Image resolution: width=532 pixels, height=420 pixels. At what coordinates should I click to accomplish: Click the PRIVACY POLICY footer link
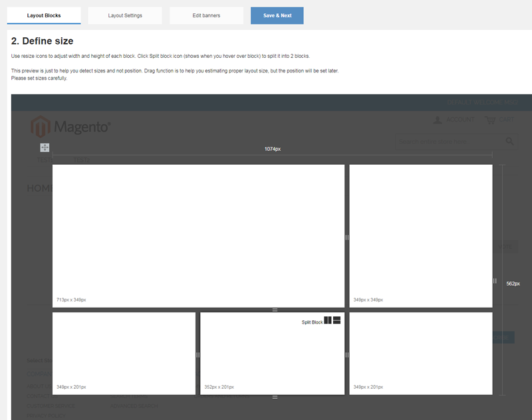point(46,416)
